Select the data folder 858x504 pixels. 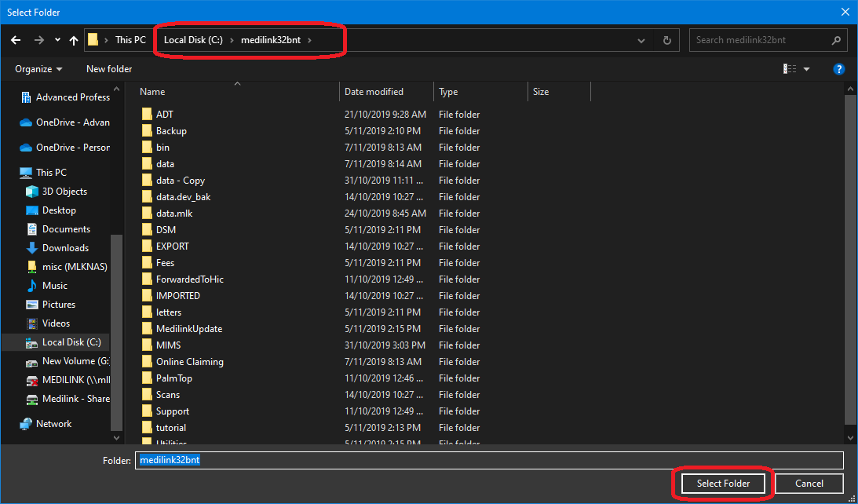point(165,163)
